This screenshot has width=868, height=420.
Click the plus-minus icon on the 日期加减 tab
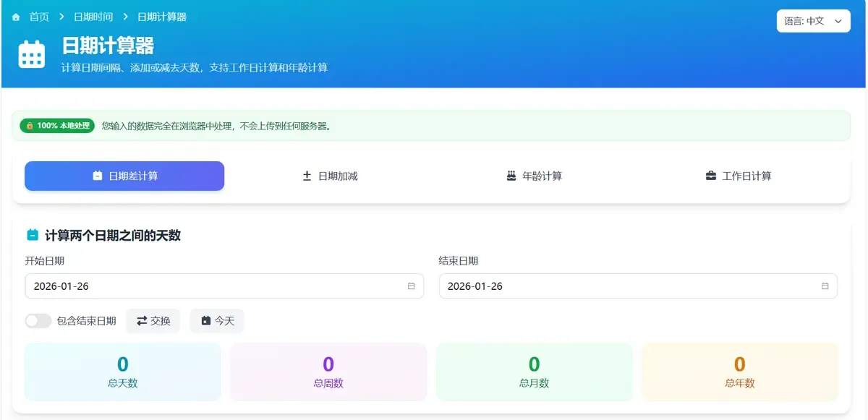(x=307, y=175)
